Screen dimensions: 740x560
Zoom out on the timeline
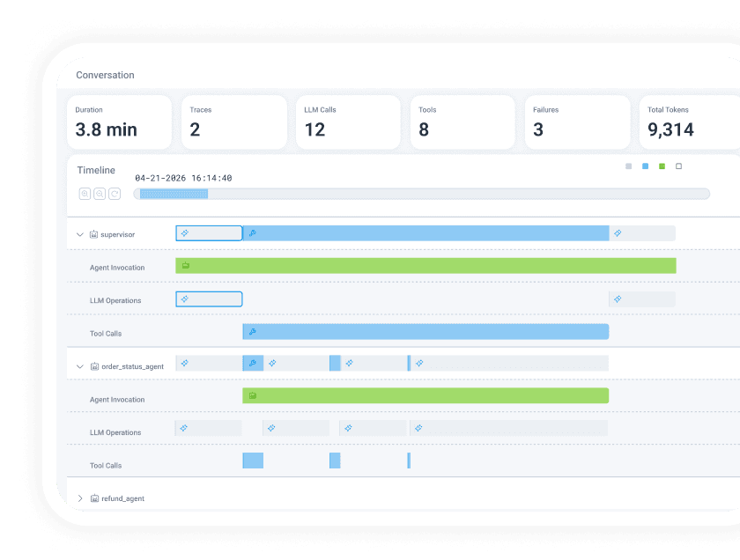pos(100,194)
